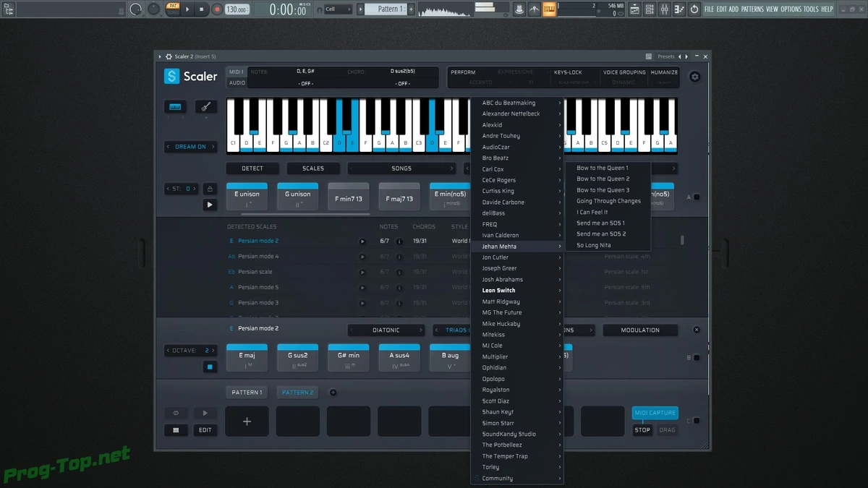Click the detected scales scrollbar
The image size is (868, 488).
(x=682, y=241)
